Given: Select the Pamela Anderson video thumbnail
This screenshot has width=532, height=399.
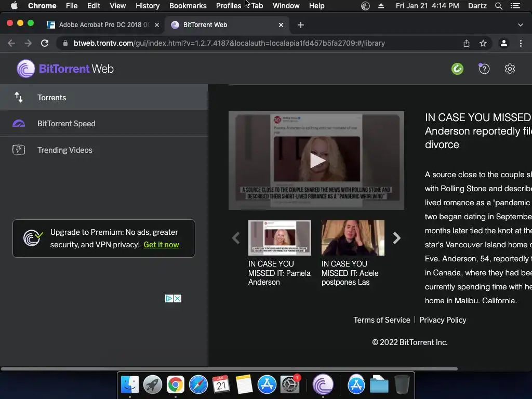Looking at the screenshot, I should [x=280, y=238].
